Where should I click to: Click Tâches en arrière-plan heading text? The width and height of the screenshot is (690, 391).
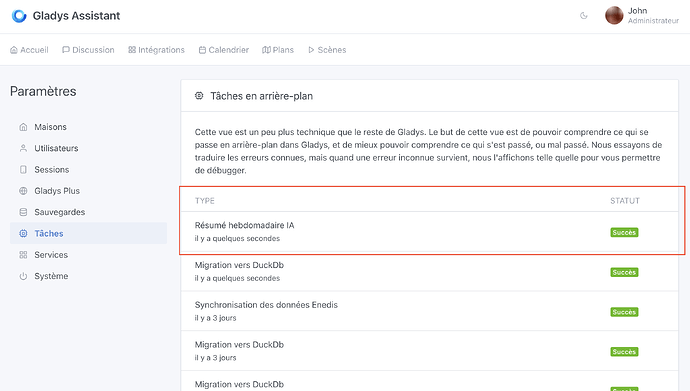pyautogui.click(x=261, y=96)
